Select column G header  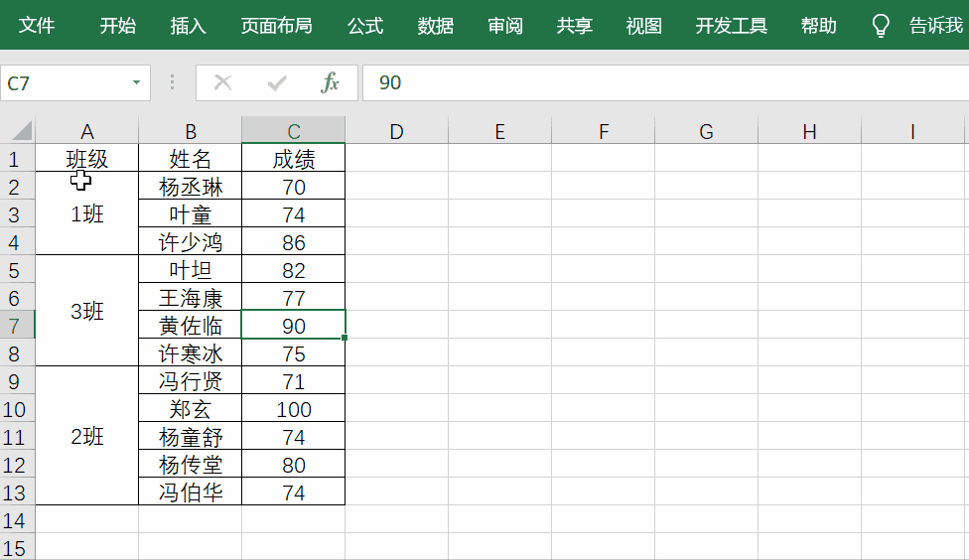click(x=706, y=131)
